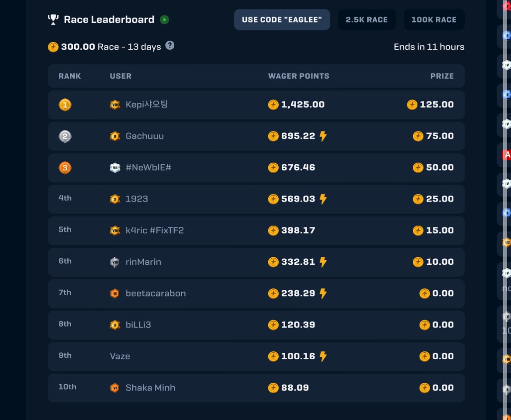Click the WAGER POINTS column header

(298, 76)
